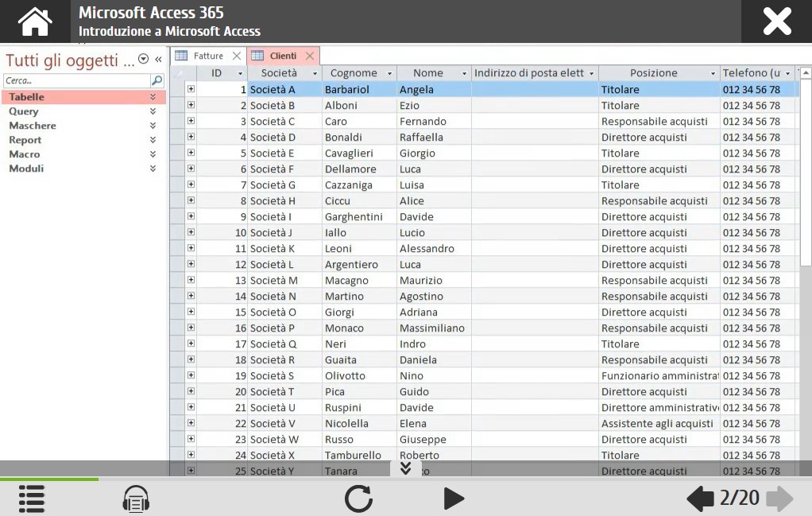The image size is (812, 516).
Task: Close the Fatture tab
Action: [x=237, y=56]
